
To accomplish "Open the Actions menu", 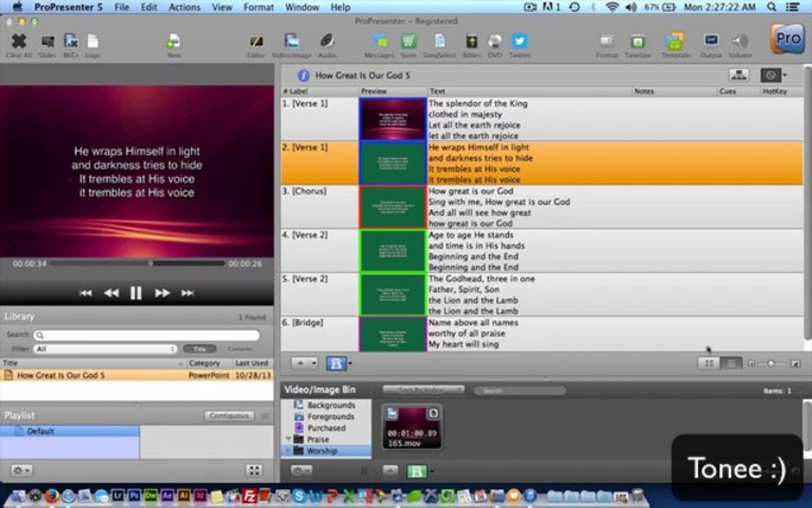I will click(x=185, y=7).
